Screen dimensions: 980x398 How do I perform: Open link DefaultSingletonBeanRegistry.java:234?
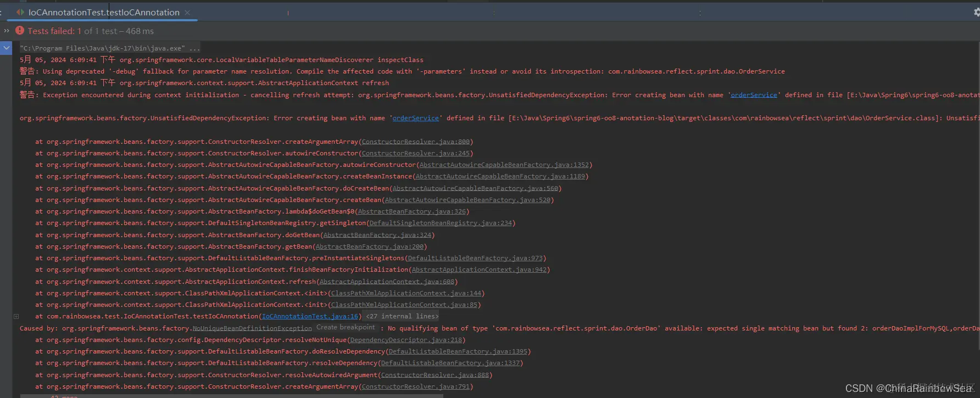441,223
